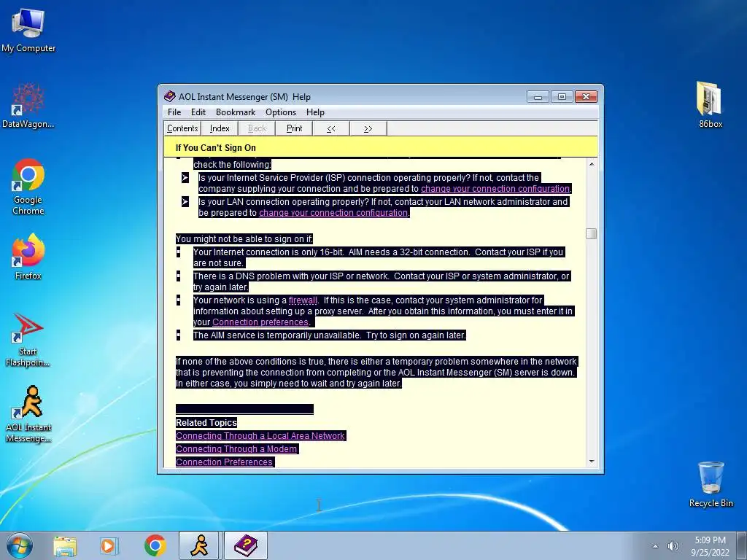
Task: Click the help scrollbar up arrow
Action: pyautogui.click(x=591, y=164)
